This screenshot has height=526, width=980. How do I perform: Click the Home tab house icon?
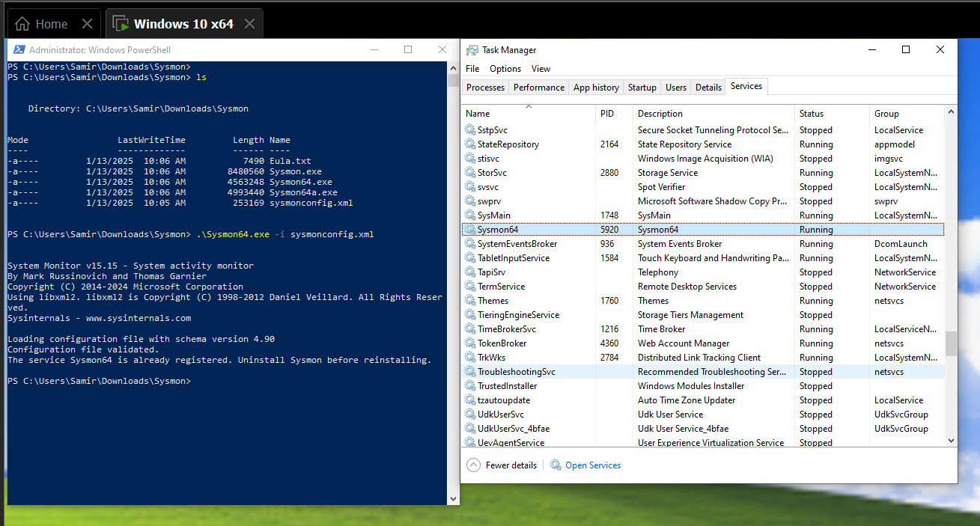[23, 24]
